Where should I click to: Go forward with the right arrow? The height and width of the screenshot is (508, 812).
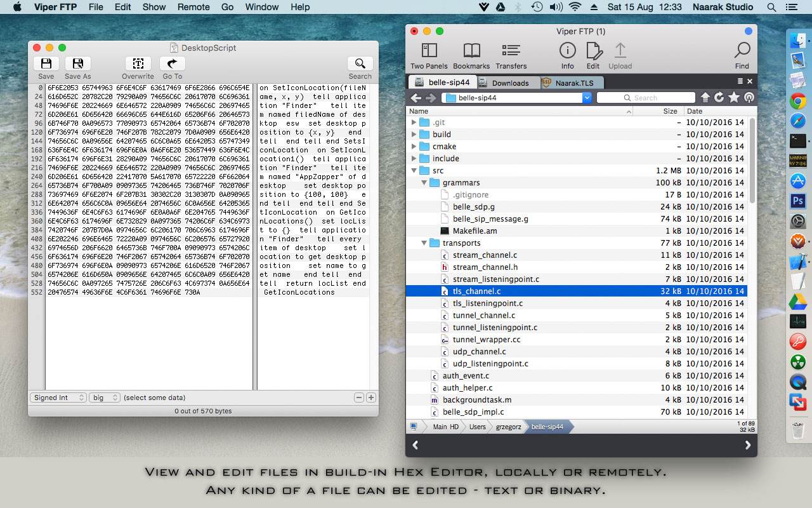(x=432, y=98)
